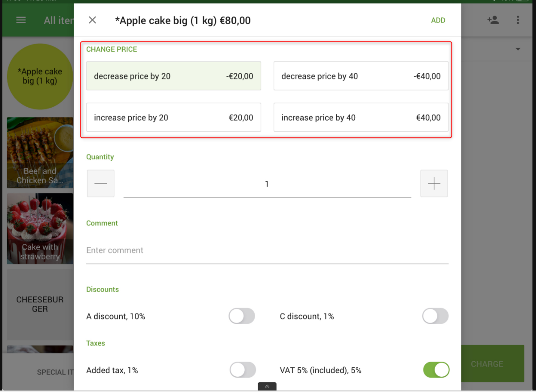
Task: Pick increase price by 40 option
Action: click(x=361, y=118)
